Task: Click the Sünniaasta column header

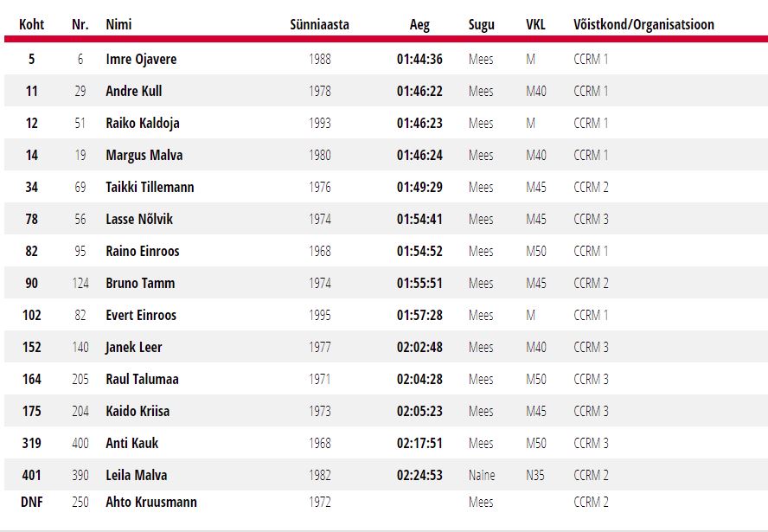Action: 319,24
